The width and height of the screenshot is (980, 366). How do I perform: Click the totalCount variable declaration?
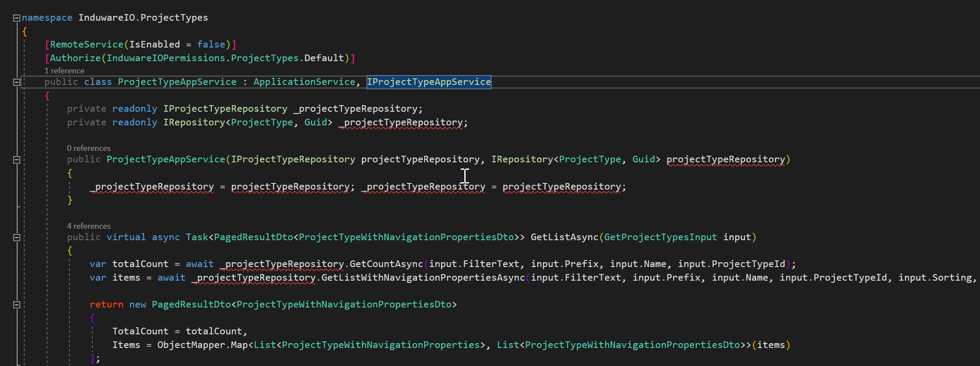point(140,264)
